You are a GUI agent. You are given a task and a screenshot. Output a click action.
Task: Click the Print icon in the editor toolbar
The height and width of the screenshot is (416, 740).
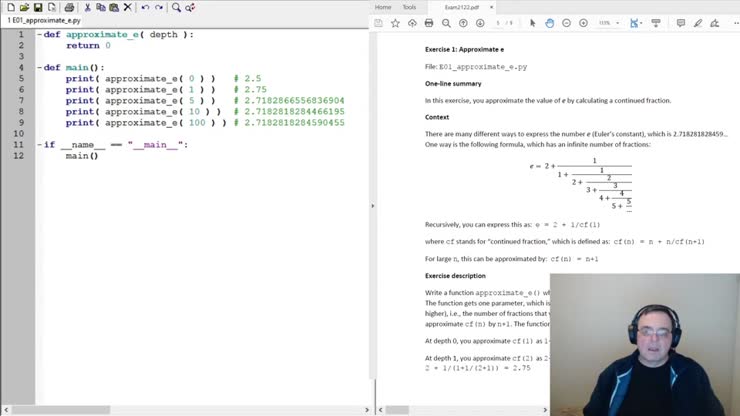point(68,7)
